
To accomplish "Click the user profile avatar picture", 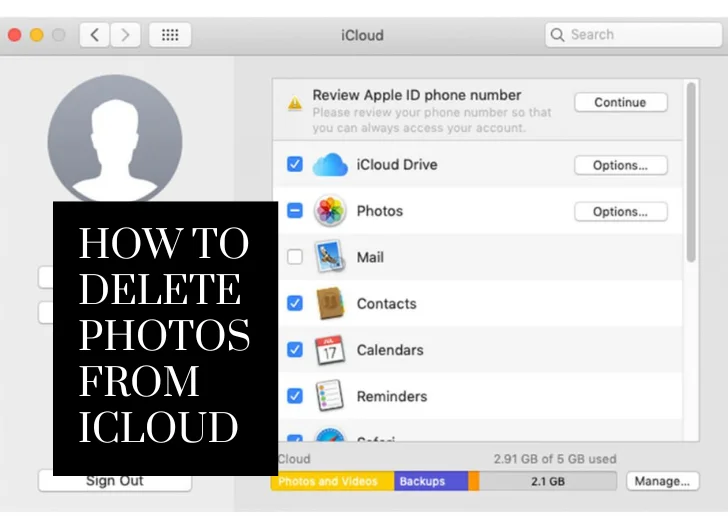I will click(115, 139).
